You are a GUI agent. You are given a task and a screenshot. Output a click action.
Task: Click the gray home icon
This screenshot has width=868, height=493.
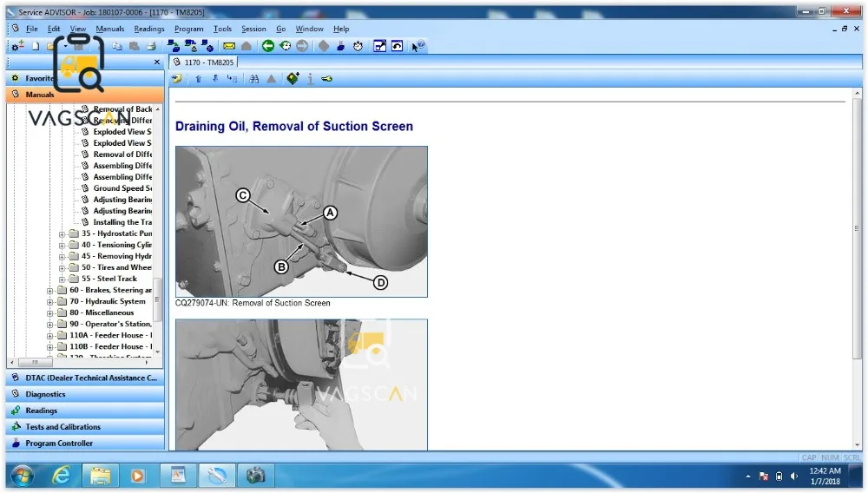tap(247, 46)
